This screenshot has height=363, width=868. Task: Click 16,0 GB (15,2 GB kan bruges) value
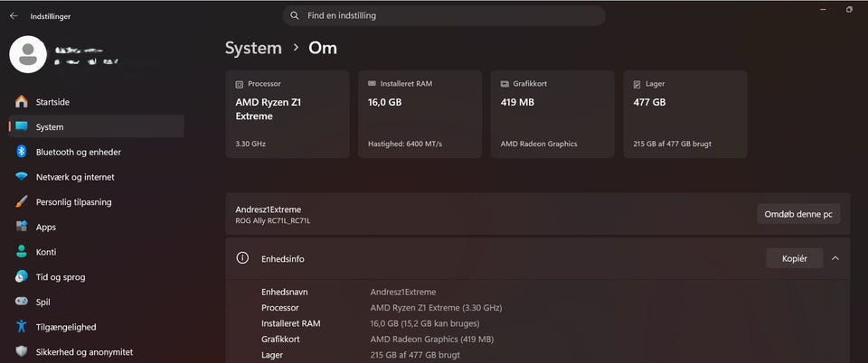(x=425, y=323)
